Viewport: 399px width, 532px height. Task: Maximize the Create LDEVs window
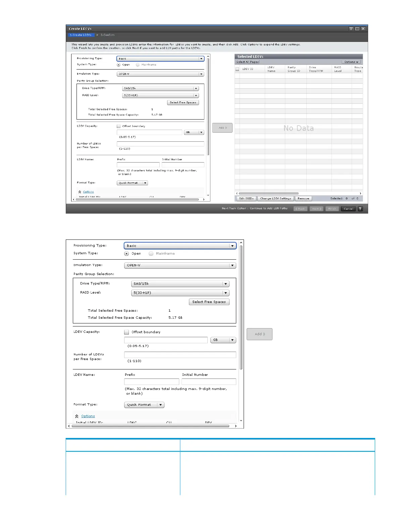click(x=357, y=29)
